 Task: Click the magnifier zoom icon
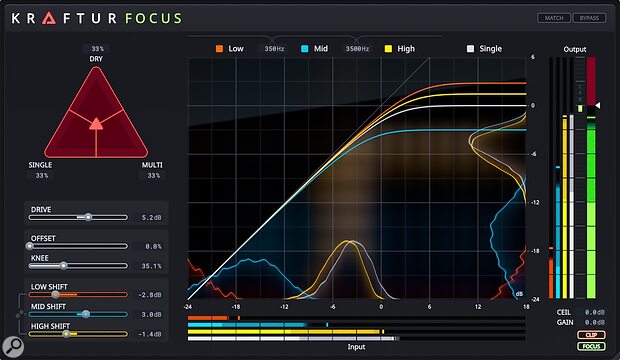pyautogui.click(x=13, y=346)
